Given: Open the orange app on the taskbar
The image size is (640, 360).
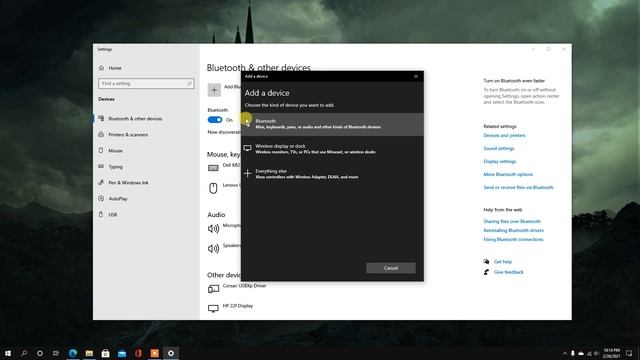Looking at the screenshot, I should point(154,353).
